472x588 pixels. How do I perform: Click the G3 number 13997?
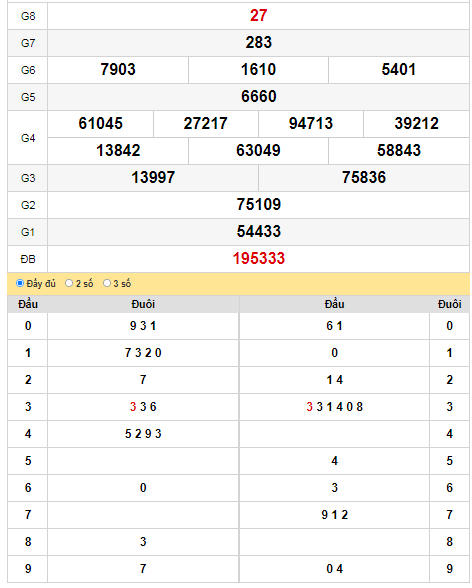click(x=153, y=177)
